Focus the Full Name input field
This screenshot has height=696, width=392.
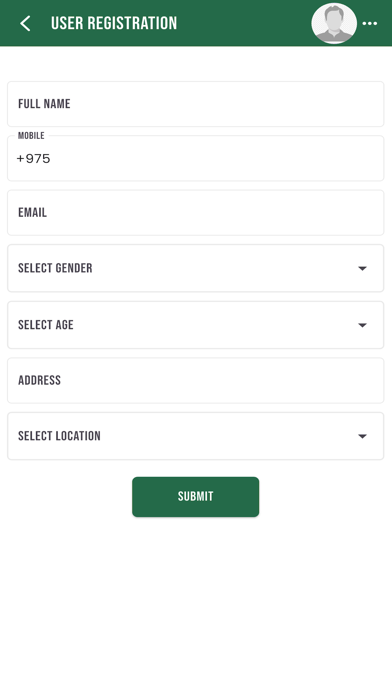coord(195,104)
